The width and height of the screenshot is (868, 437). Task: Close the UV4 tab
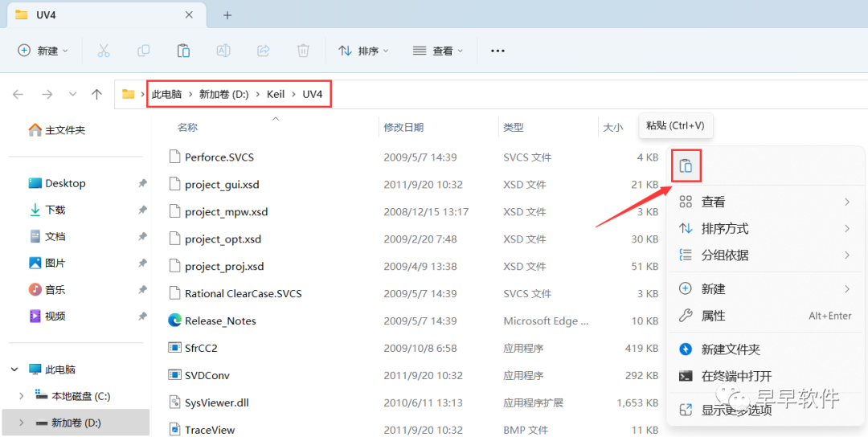click(x=189, y=15)
